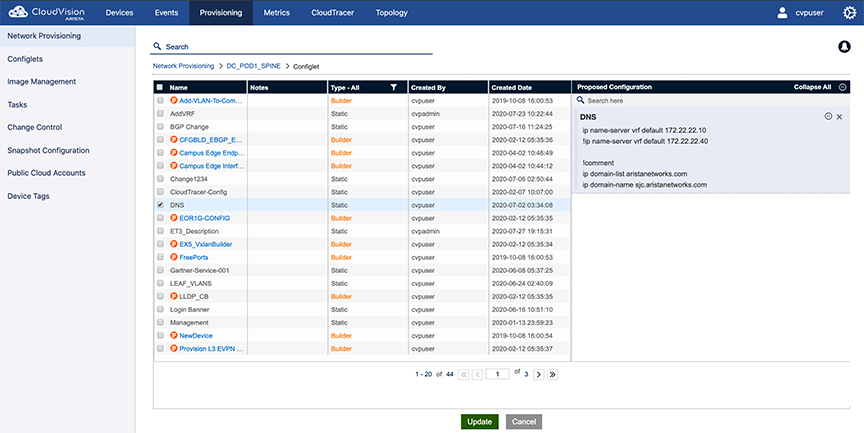
Task: Click the Proposed Configuration search icon
Action: [580, 100]
